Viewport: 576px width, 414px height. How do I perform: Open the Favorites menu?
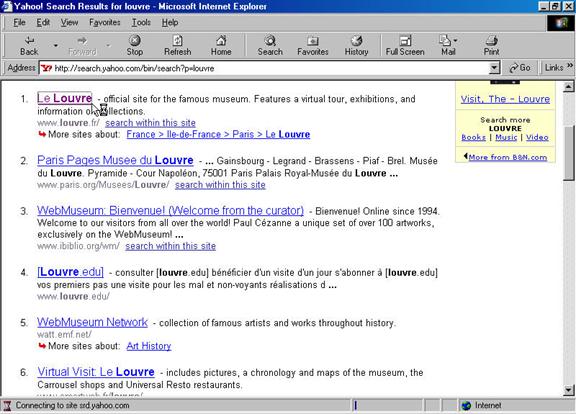coord(105,22)
